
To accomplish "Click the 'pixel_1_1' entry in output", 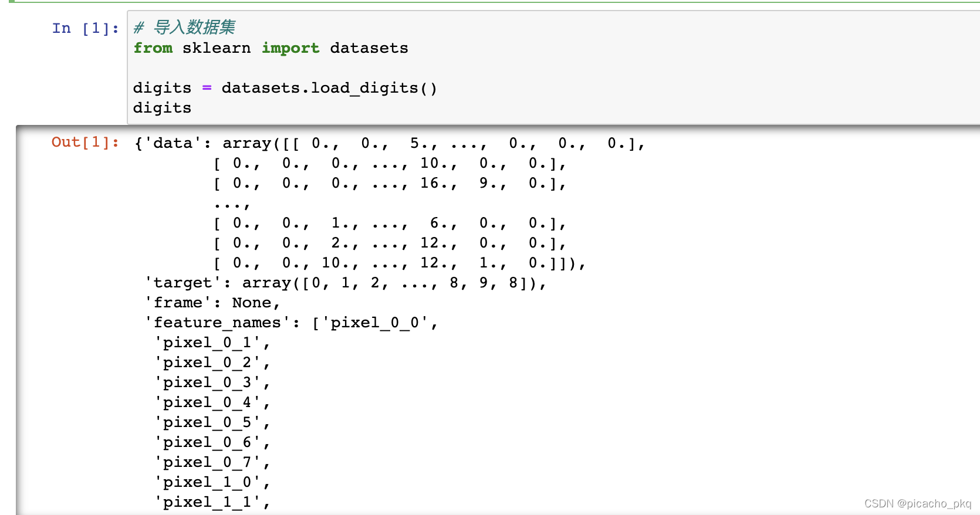I will [x=212, y=502].
